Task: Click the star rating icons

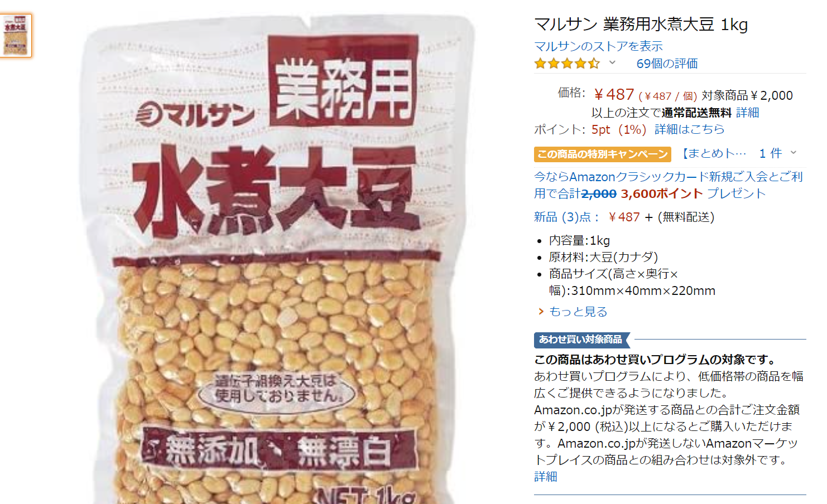Action: pos(567,63)
